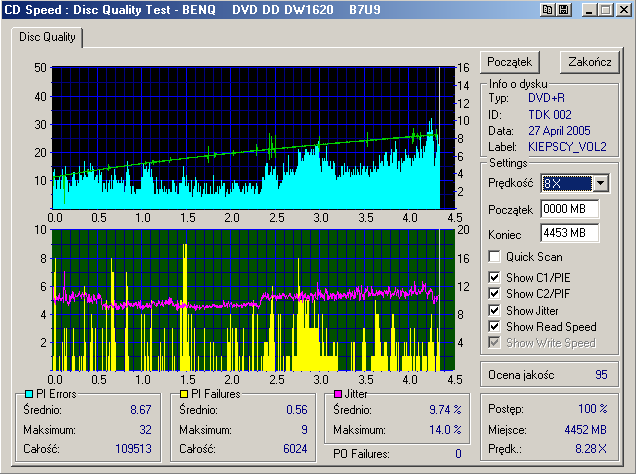Click the Zakończ button

pos(590,62)
